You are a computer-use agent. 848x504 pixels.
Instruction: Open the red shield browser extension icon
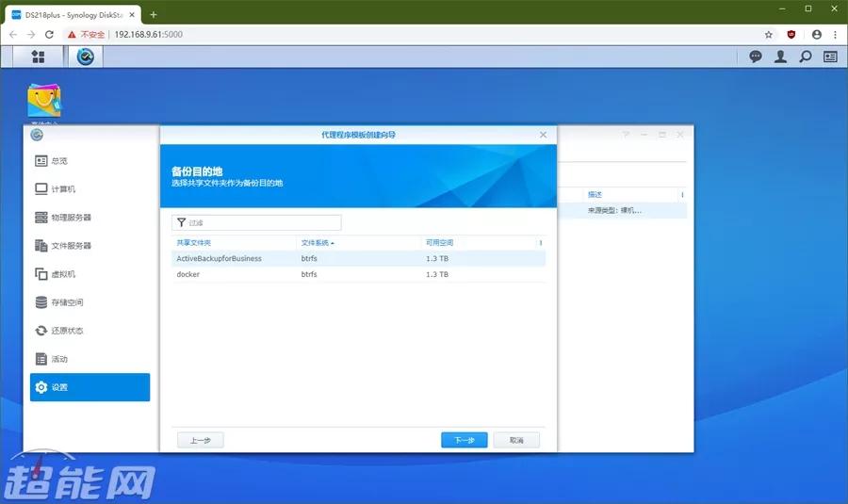791,35
